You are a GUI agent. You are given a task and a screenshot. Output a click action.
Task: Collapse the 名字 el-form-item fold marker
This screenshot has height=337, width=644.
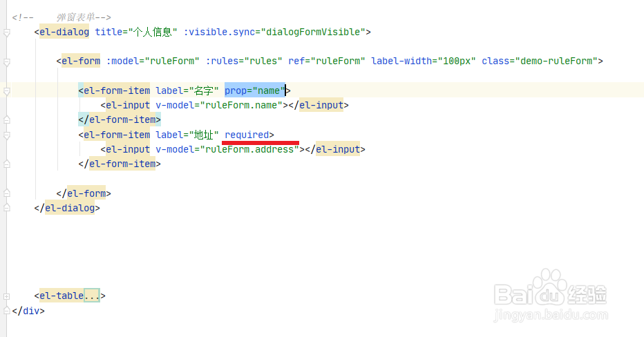point(7,91)
